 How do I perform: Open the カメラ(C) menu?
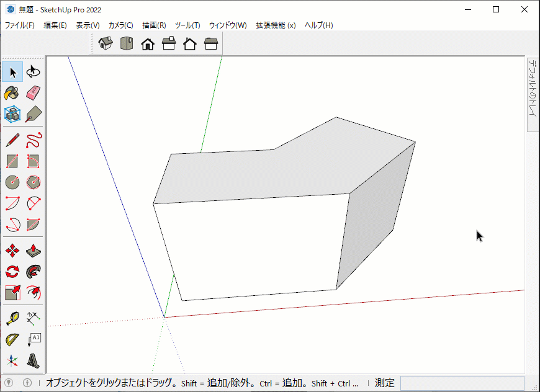(x=121, y=25)
